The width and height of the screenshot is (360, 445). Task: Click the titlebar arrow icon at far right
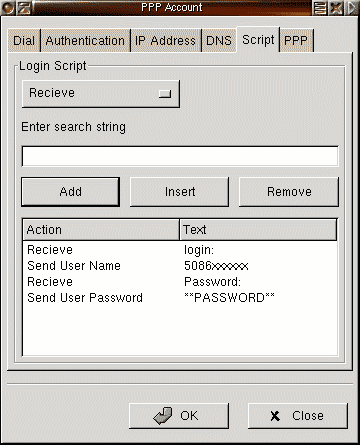tap(352, 8)
